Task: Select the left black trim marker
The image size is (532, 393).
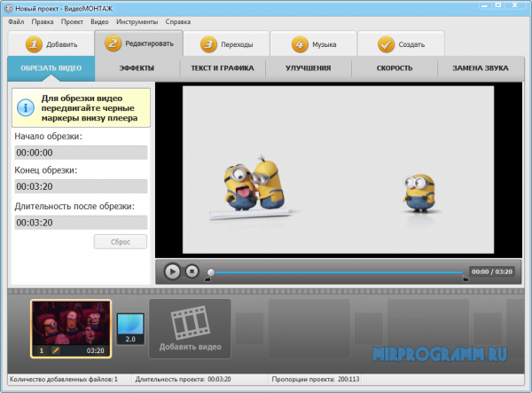Action: 207,279
